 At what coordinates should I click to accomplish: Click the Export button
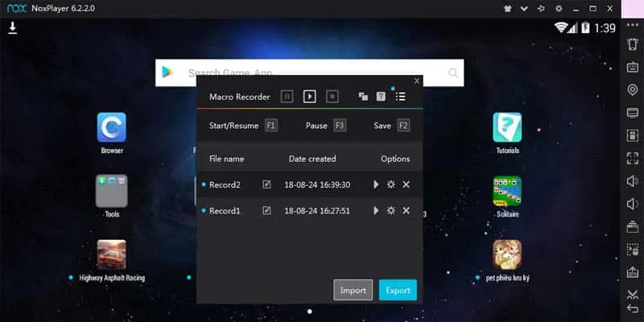pos(398,290)
